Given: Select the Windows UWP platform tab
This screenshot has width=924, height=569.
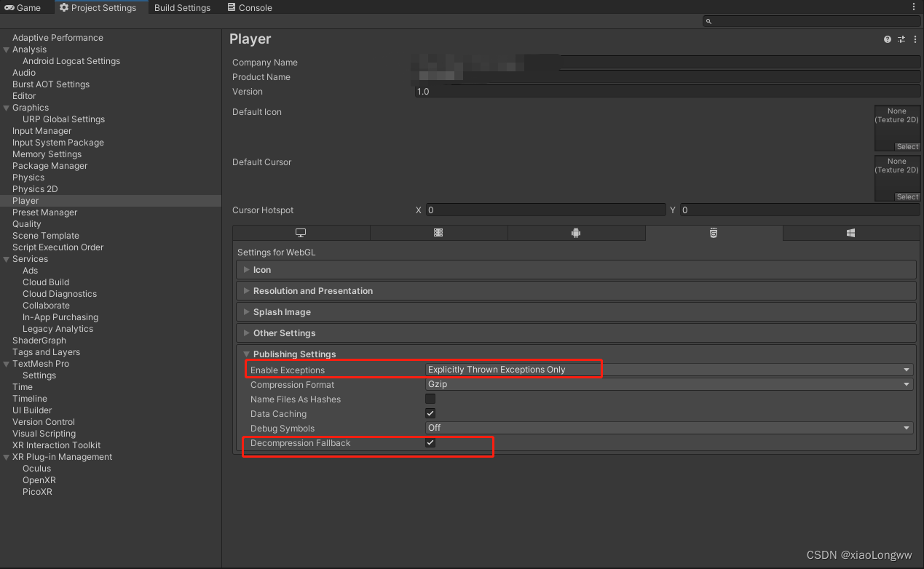Looking at the screenshot, I should tap(850, 233).
